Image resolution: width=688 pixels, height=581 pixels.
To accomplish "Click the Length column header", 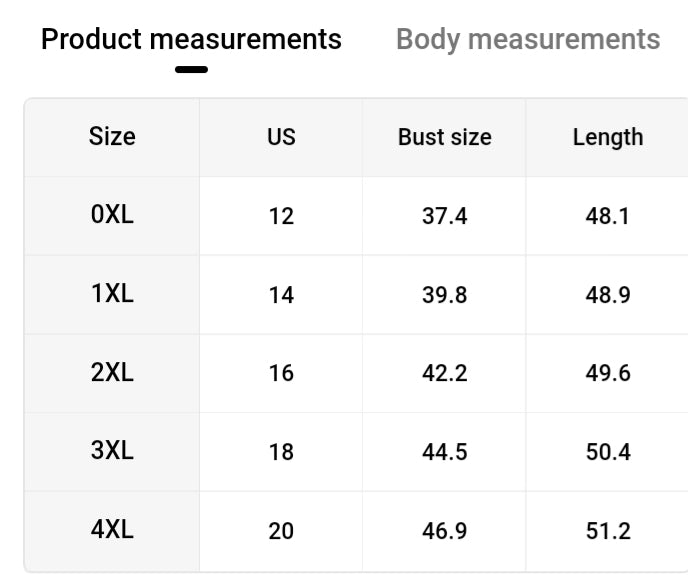I will click(607, 137).
